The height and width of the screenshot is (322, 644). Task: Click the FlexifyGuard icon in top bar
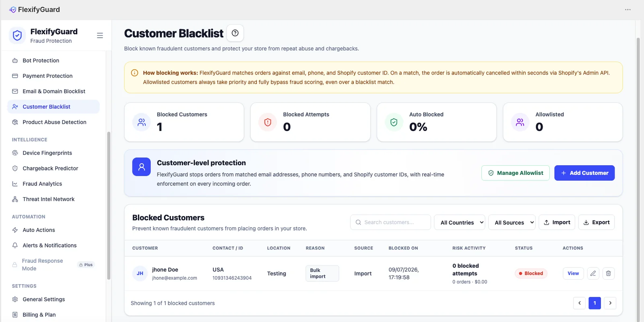tap(13, 10)
